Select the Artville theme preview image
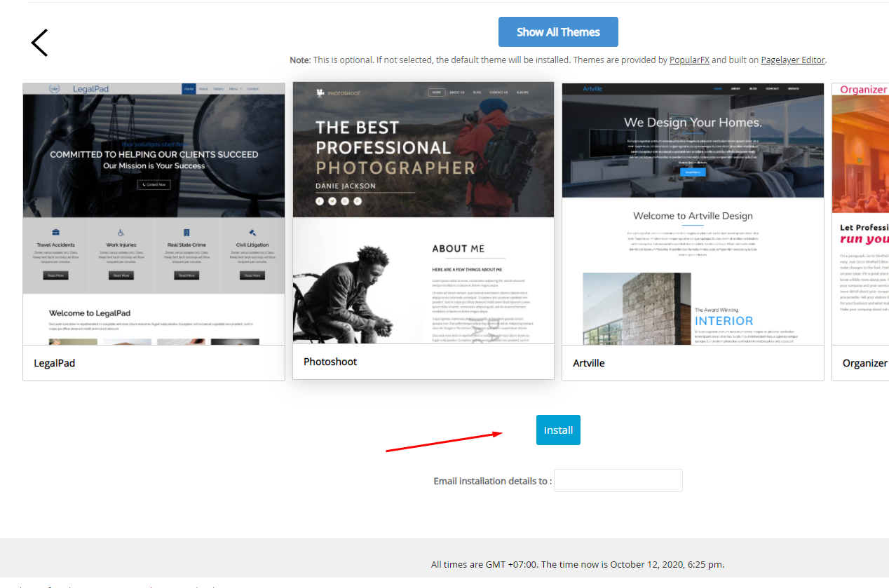This screenshot has height=588, width=889. tap(693, 214)
